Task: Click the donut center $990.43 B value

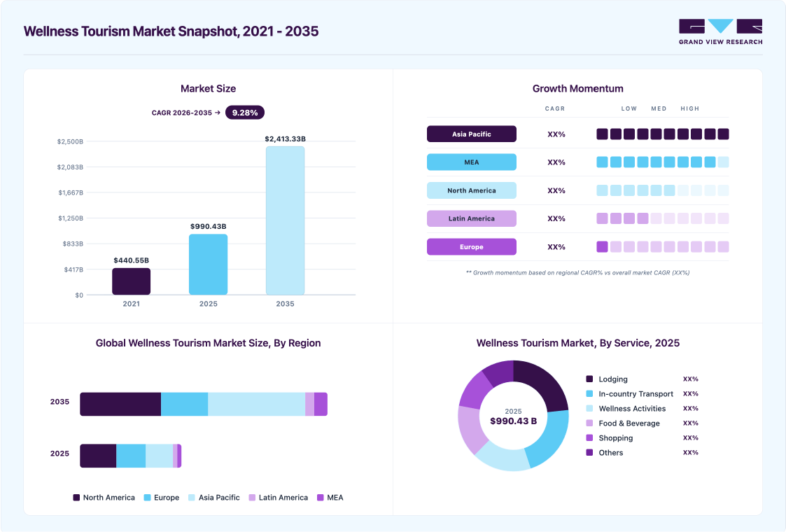Action: (x=513, y=421)
